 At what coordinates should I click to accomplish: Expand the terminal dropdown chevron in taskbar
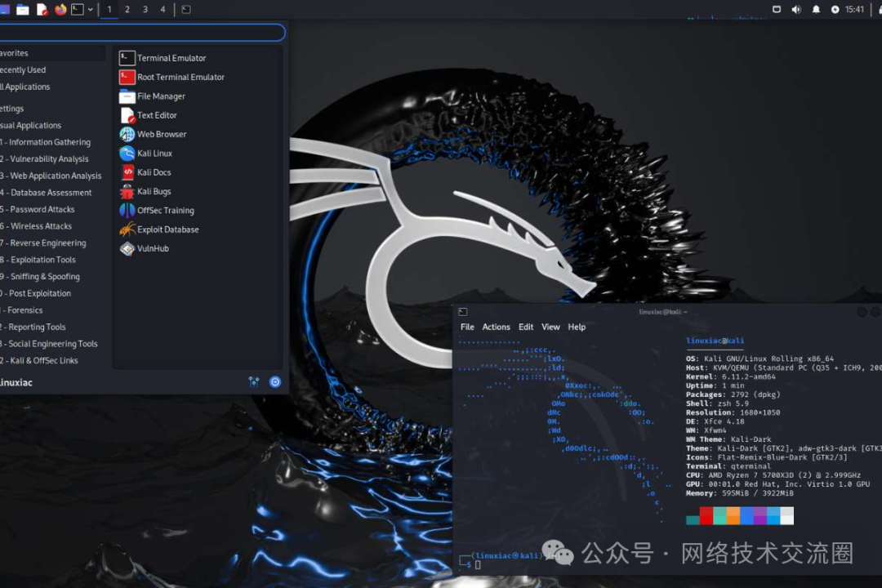(90, 9)
